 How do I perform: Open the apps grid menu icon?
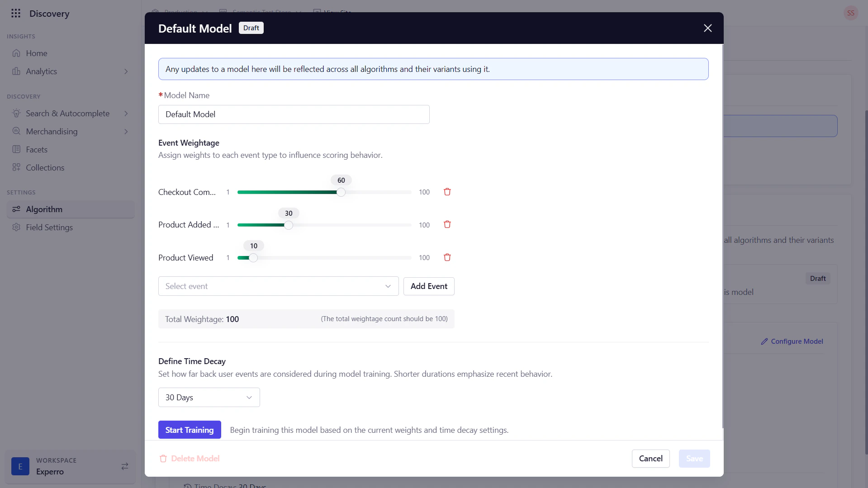point(16,13)
